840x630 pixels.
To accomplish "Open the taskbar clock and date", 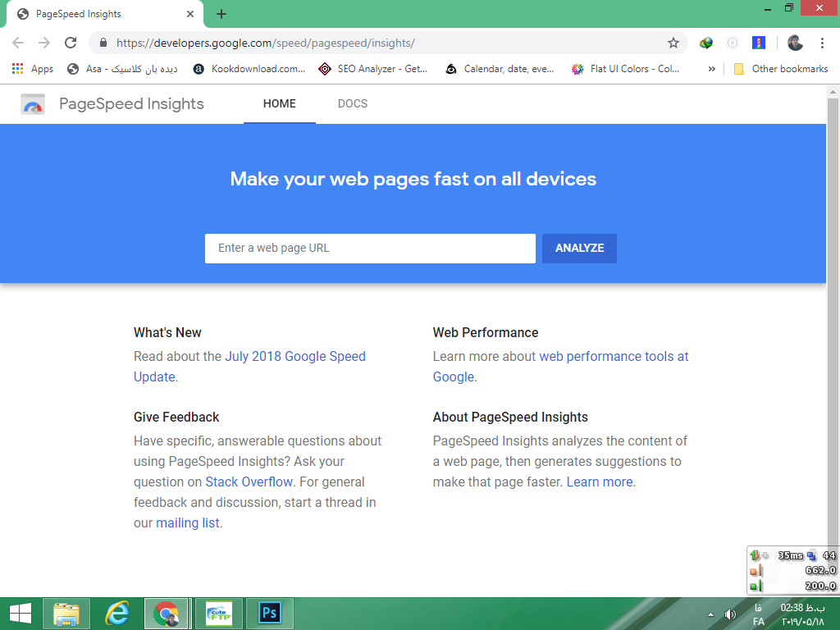I will tap(802, 614).
